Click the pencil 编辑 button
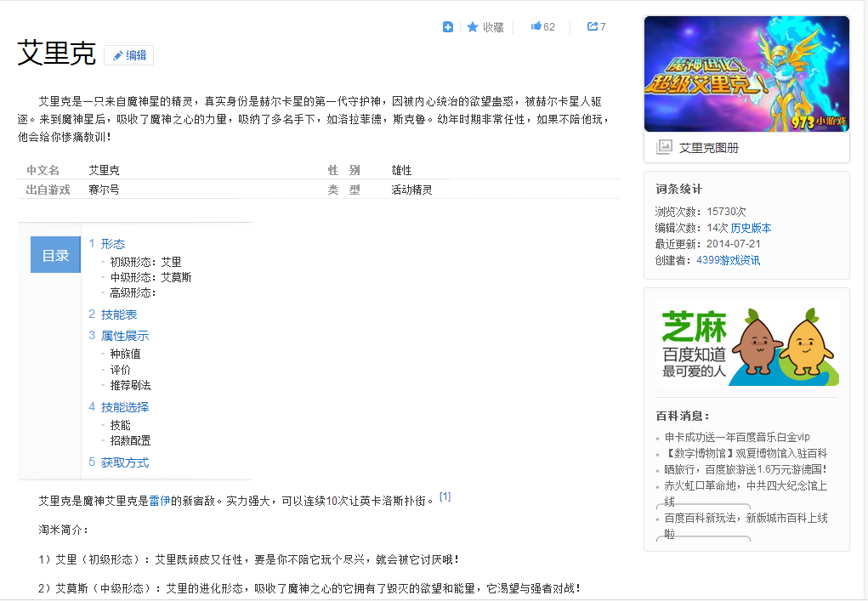Image resolution: width=868 pixels, height=601 pixels. (x=129, y=55)
